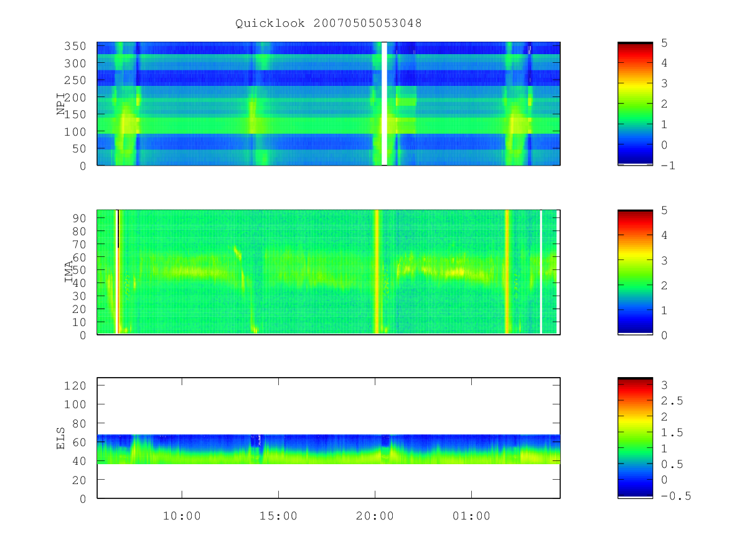Click the title "Quicklook 20070505053048"
Viewport: 747px width, 560px height.
[329, 24]
